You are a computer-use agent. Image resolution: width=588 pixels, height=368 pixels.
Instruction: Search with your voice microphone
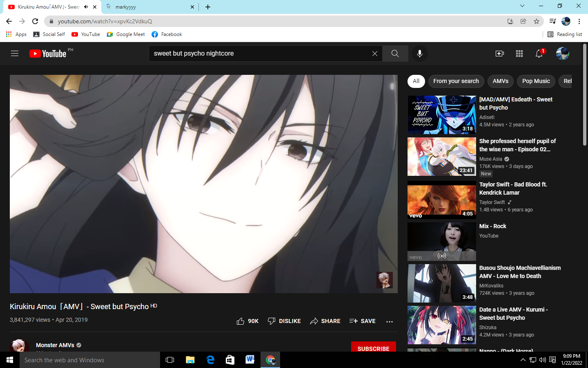(419, 54)
